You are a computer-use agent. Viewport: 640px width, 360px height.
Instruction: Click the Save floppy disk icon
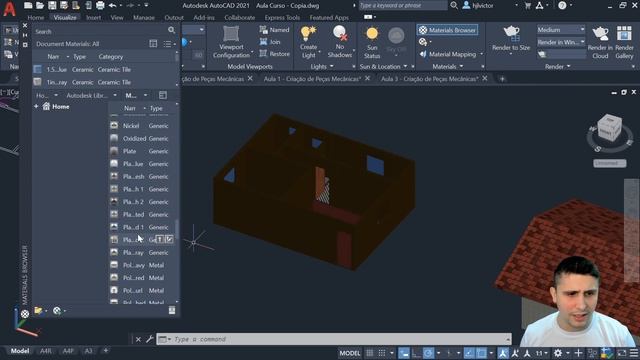(x=52, y=5)
